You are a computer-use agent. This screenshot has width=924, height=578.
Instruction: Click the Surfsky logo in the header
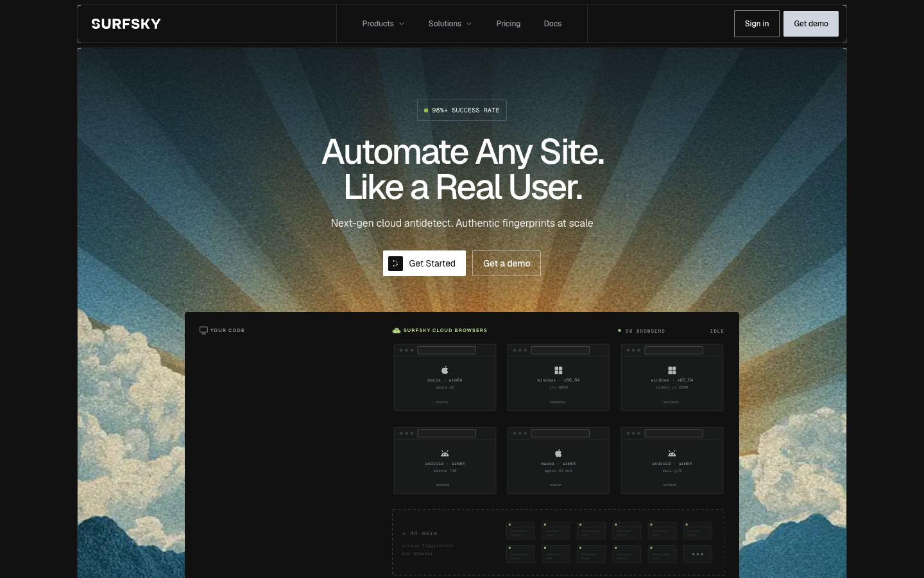126,24
